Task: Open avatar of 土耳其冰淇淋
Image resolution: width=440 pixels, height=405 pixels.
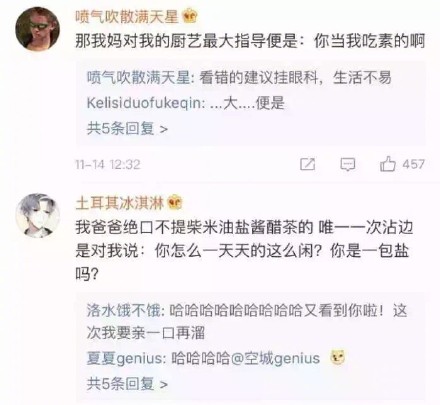Action: click(x=37, y=215)
